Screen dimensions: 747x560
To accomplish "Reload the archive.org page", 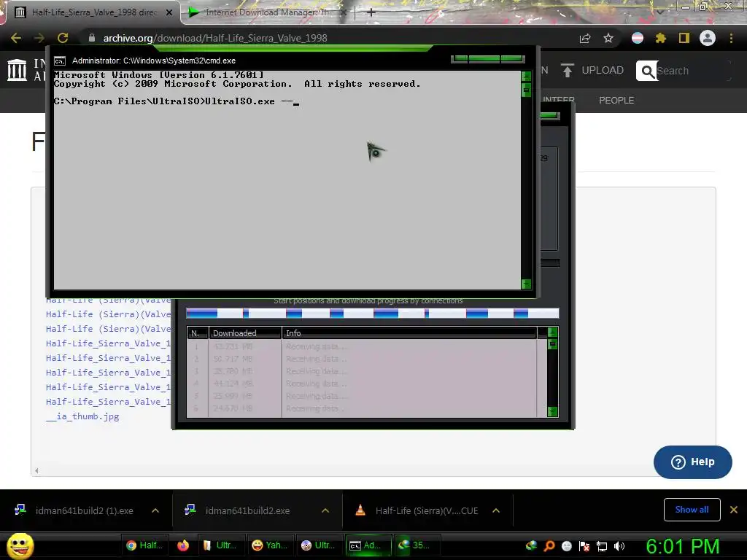I will [63, 38].
